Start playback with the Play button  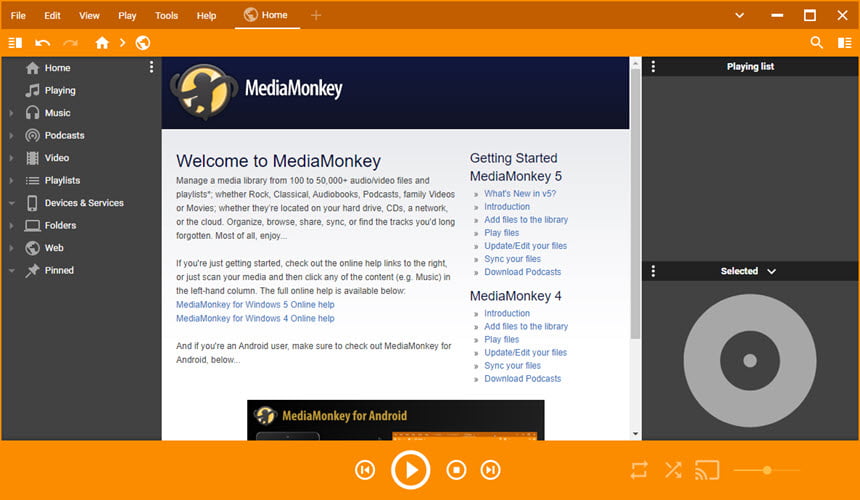[x=410, y=470]
